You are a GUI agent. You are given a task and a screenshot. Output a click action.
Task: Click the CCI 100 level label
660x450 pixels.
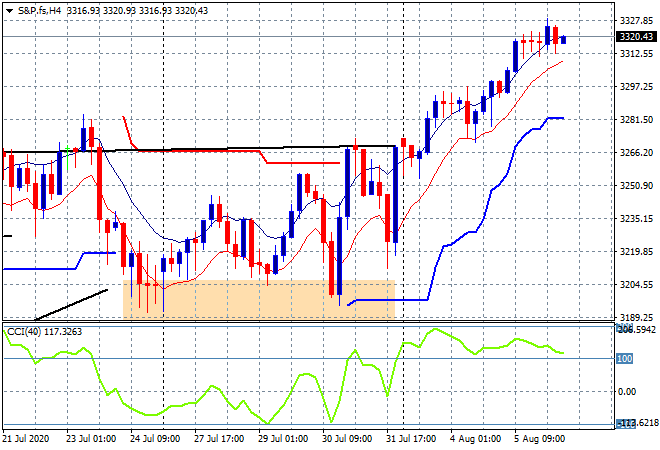point(624,359)
